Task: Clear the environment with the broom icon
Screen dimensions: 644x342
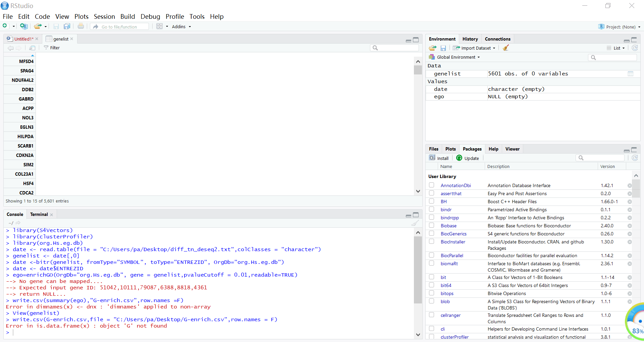Action: tap(506, 48)
